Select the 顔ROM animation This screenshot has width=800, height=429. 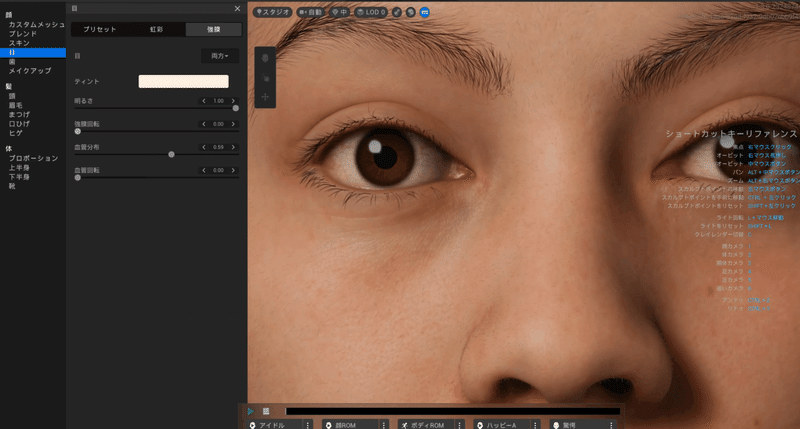[351, 425]
